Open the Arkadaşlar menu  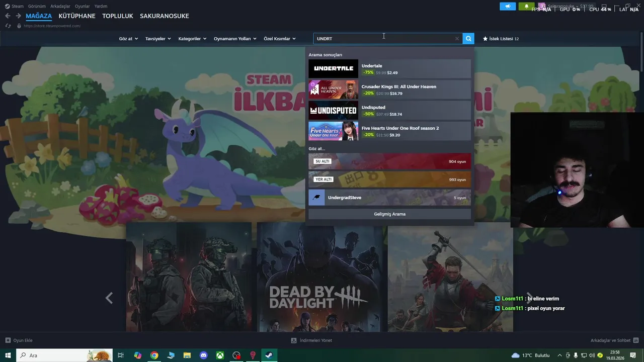(x=60, y=6)
